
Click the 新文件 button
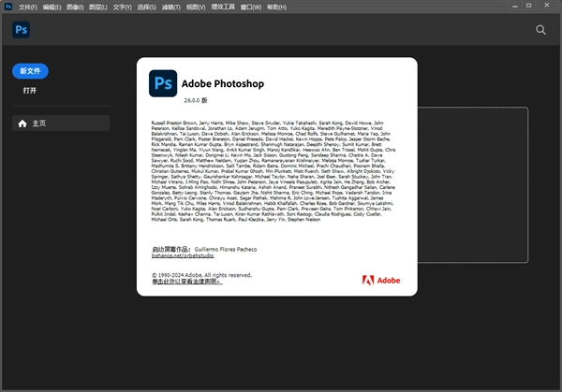[30, 71]
